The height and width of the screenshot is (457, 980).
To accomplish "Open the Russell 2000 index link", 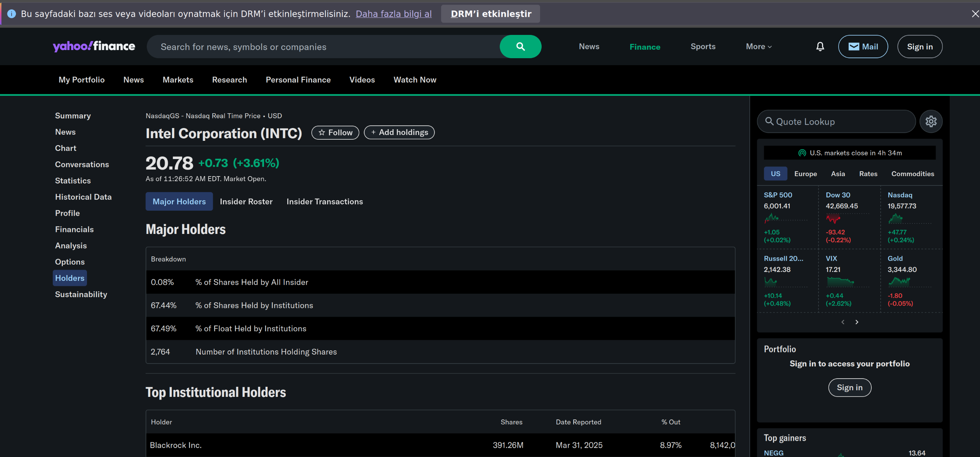I will 784,259.
